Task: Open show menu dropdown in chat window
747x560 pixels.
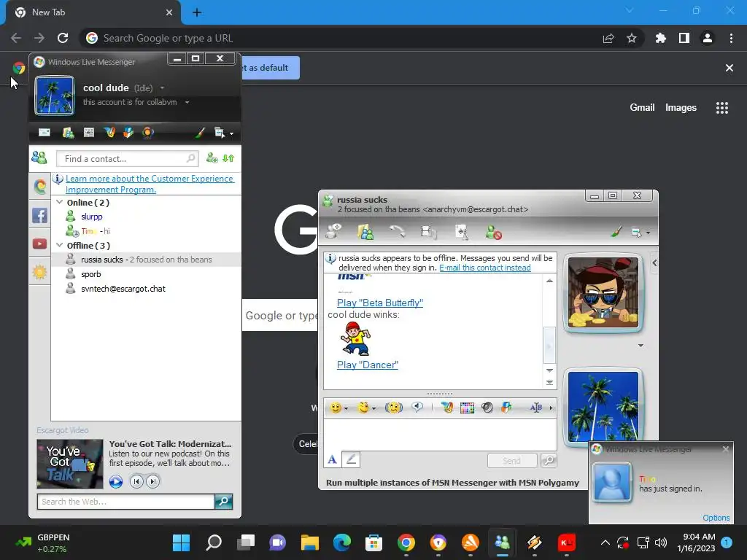Action: point(640,233)
